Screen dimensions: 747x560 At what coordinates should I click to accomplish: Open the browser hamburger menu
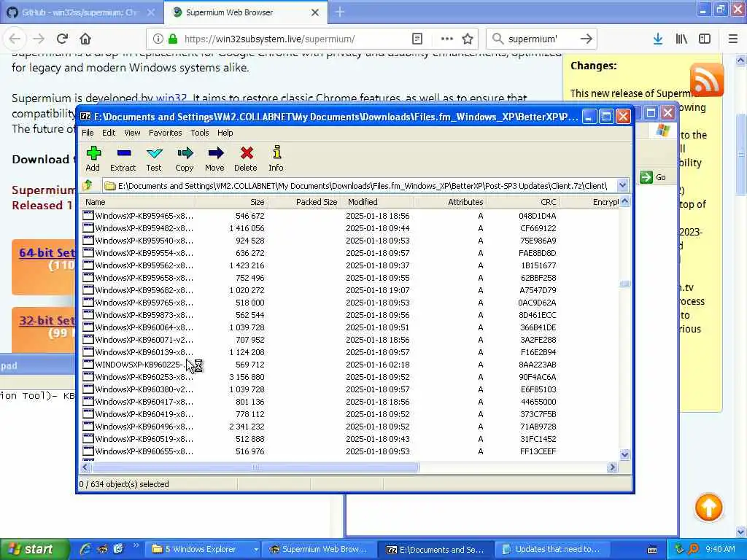point(733,39)
